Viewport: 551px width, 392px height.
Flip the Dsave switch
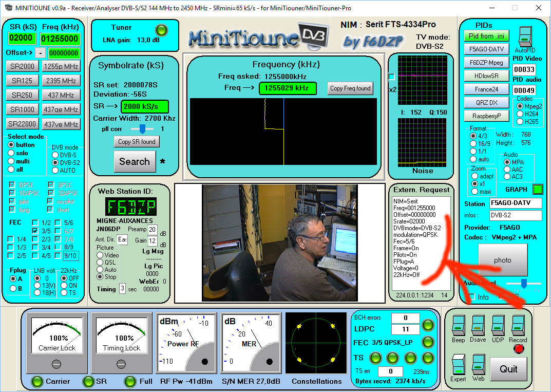click(x=478, y=326)
